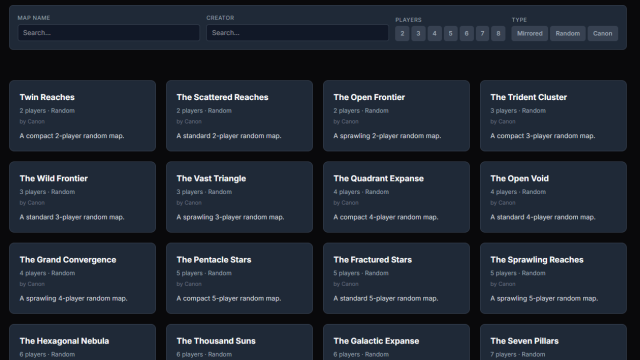Screen dimensions: 640x360
Task: Select The Grand Convergence map card
Action: (x=82, y=278)
